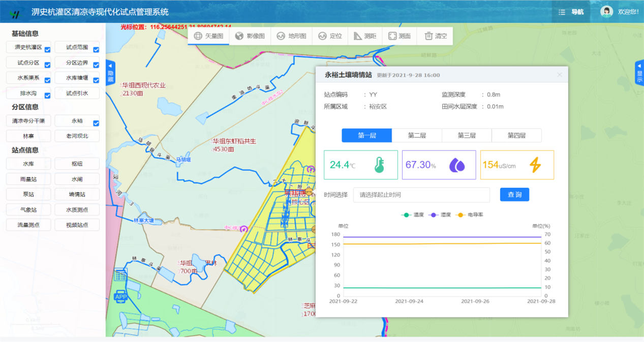
Task: Uncheck the 永裕 zone checkbox
Action: (96, 123)
